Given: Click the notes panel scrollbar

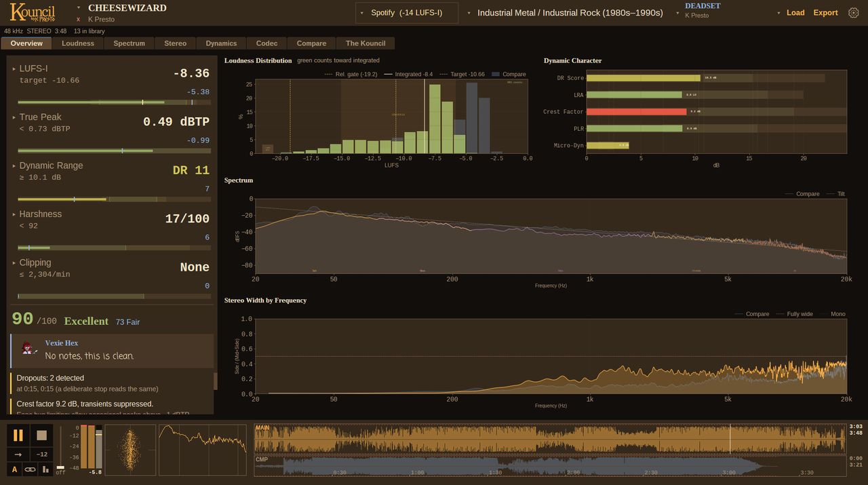Looking at the screenshot, I should coord(216,381).
